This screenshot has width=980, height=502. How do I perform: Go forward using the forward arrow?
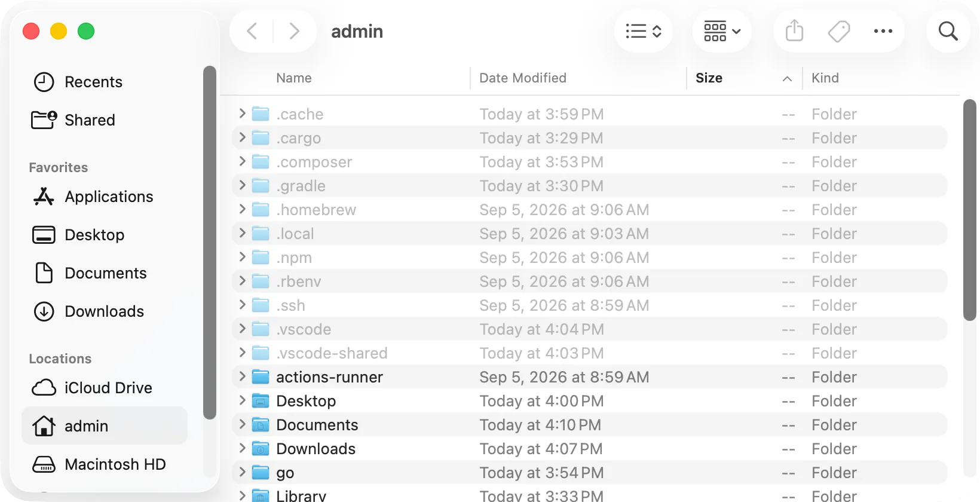pos(294,31)
